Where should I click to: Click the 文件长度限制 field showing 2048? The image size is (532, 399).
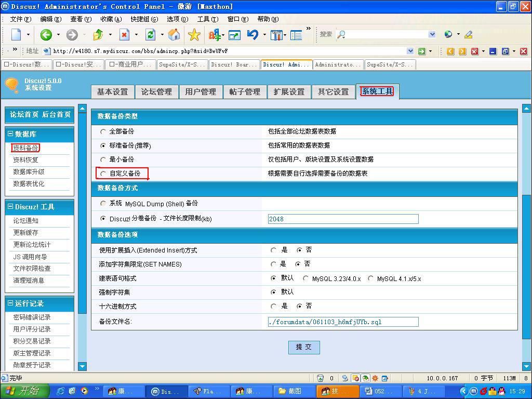(x=343, y=219)
